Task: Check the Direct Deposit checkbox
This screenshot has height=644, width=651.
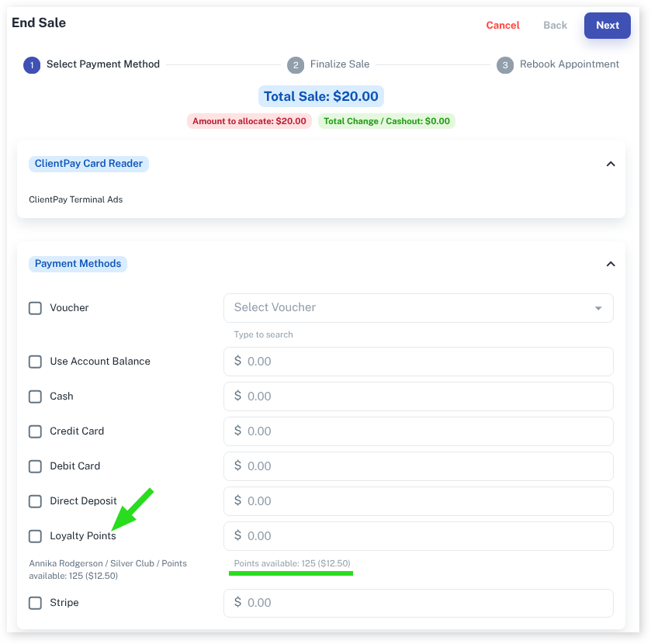Action: tap(35, 501)
